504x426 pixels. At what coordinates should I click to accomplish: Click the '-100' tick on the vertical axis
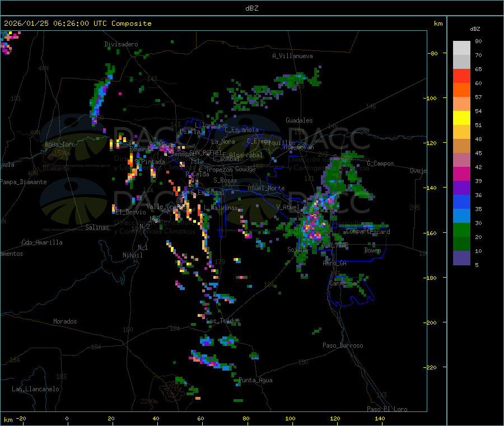(x=430, y=97)
